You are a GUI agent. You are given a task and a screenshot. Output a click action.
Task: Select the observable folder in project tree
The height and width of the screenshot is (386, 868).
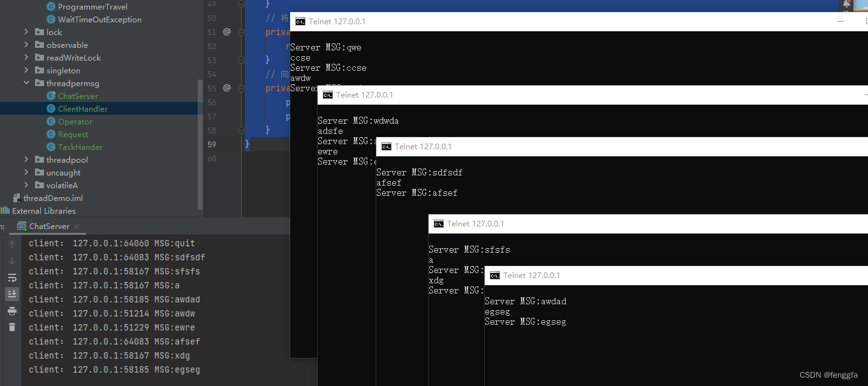pos(67,45)
